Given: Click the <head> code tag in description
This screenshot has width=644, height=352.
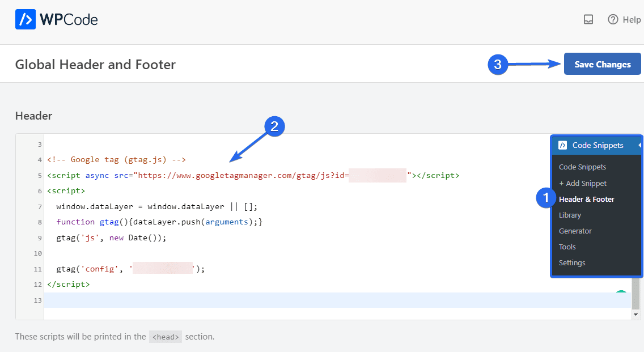Looking at the screenshot, I should pyautogui.click(x=166, y=337).
